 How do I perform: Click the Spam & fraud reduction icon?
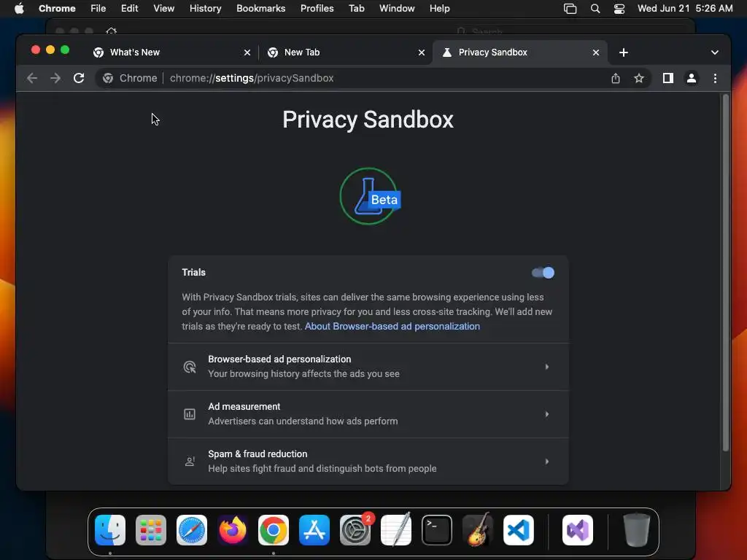point(190,462)
